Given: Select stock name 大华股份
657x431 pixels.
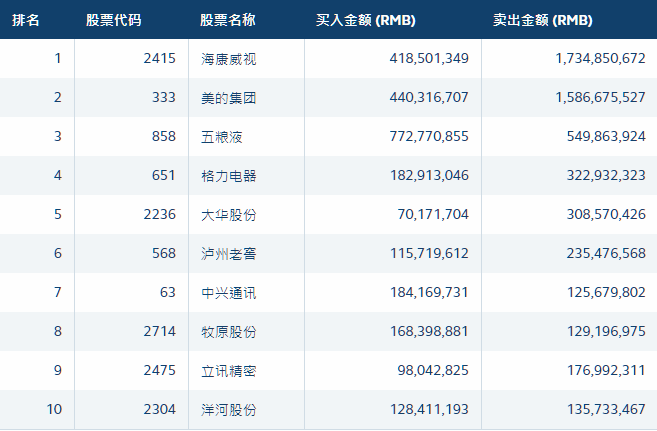Looking at the screenshot, I should point(228,214).
